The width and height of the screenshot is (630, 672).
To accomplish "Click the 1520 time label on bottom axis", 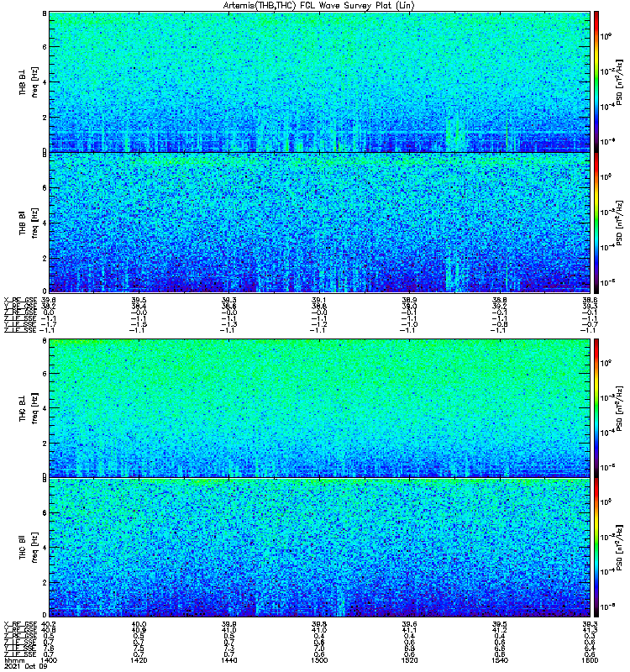I will click(409, 660).
